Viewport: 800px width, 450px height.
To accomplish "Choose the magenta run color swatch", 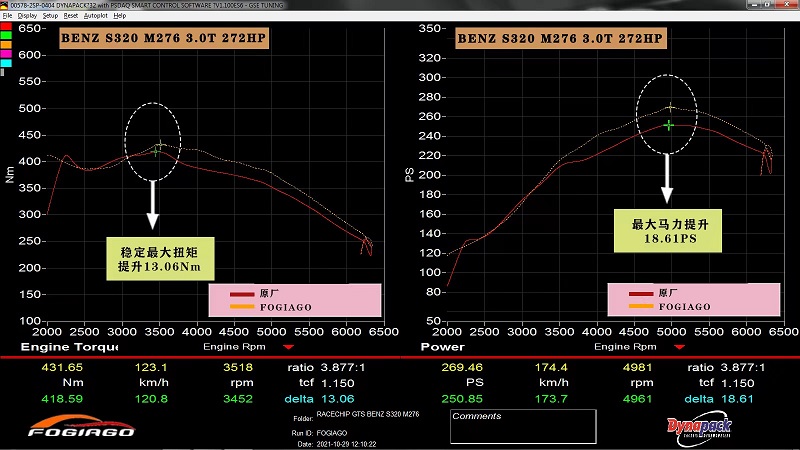I will coord(6,53).
